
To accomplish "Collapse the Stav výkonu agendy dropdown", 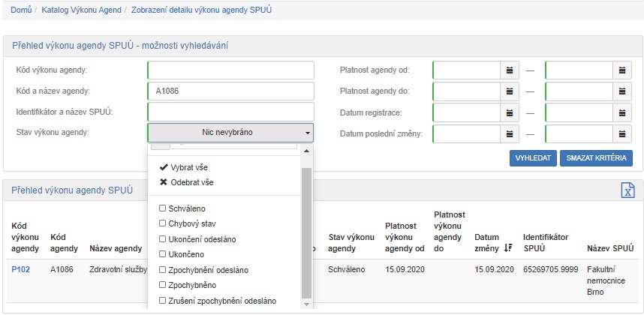I will 230,133.
